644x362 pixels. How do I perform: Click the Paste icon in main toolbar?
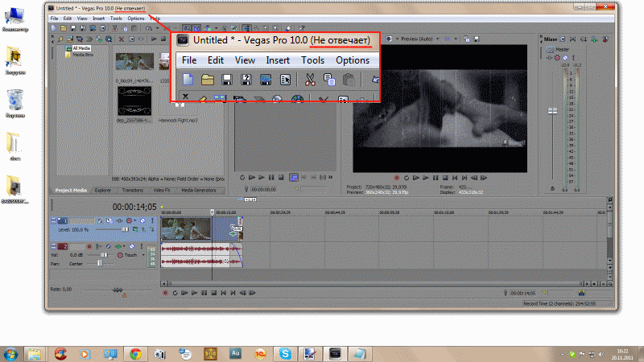134,28
